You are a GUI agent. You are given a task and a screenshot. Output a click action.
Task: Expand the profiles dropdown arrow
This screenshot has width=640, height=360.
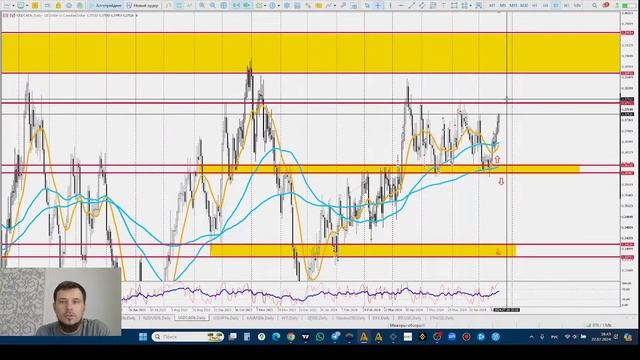pyautogui.click(x=27, y=6)
